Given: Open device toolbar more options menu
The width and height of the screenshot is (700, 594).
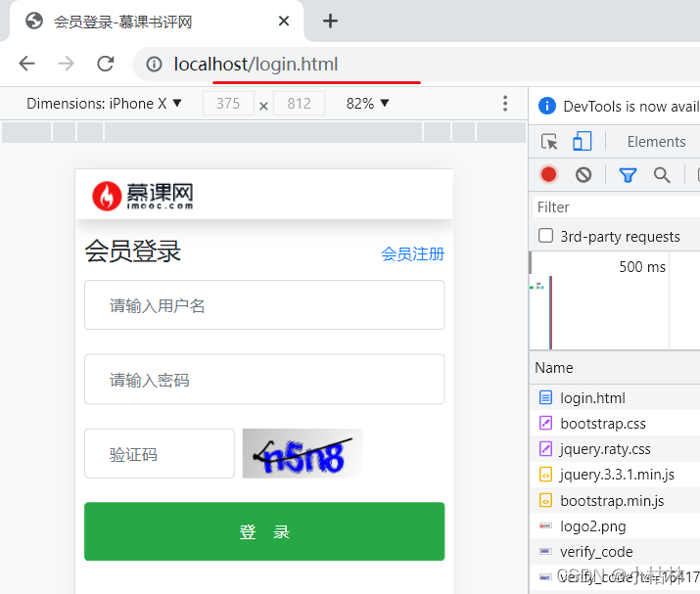Looking at the screenshot, I should point(505,104).
